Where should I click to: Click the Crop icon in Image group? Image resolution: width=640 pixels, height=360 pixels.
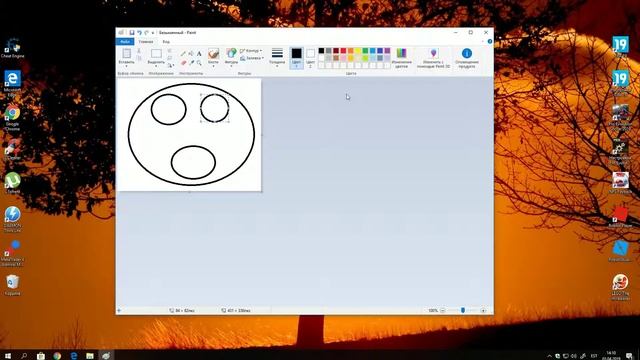(170, 51)
